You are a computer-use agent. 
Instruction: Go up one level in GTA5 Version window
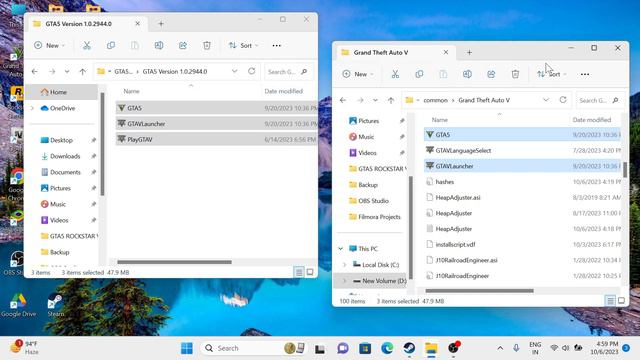pyautogui.click(x=83, y=71)
